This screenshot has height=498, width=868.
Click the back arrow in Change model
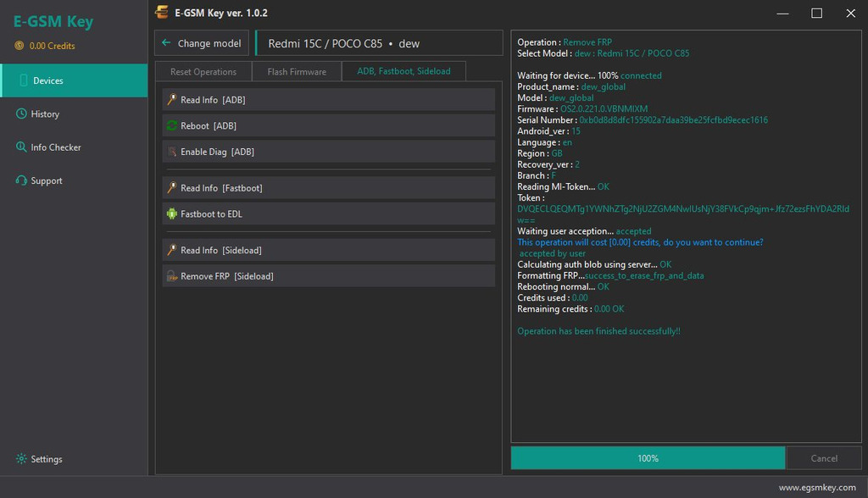click(166, 42)
